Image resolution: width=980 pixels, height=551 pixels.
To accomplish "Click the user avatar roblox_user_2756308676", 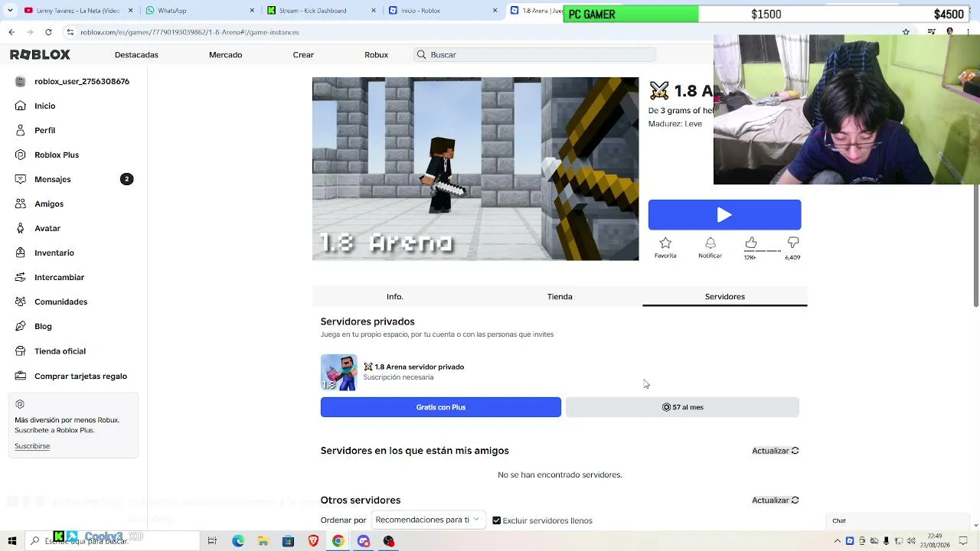I will (x=21, y=81).
